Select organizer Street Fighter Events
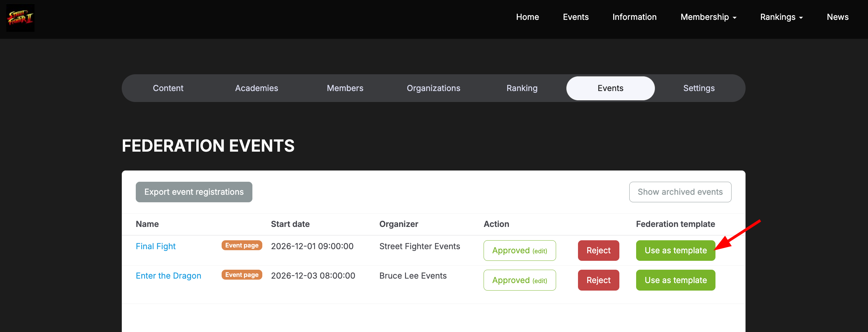The height and width of the screenshot is (332, 868). (420, 246)
